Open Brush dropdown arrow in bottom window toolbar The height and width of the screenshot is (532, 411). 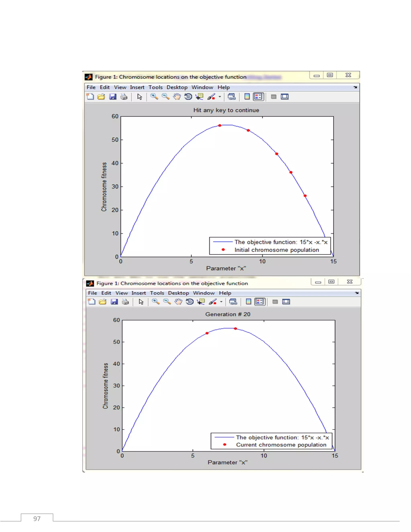coord(221,302)
